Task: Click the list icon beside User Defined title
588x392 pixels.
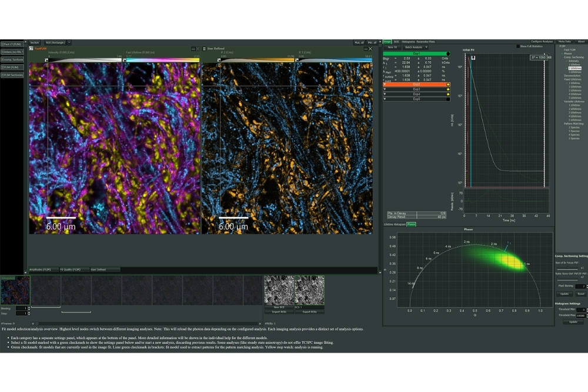Action: 204,48
